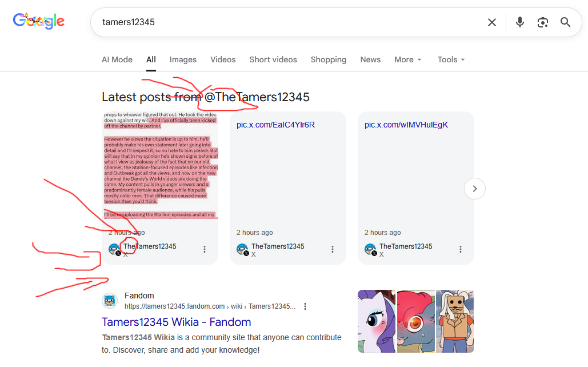Screen dimensions: 588x367
Task: Open link pic.x.com/wIMVHuIEgK
Action: pos(406,125)
